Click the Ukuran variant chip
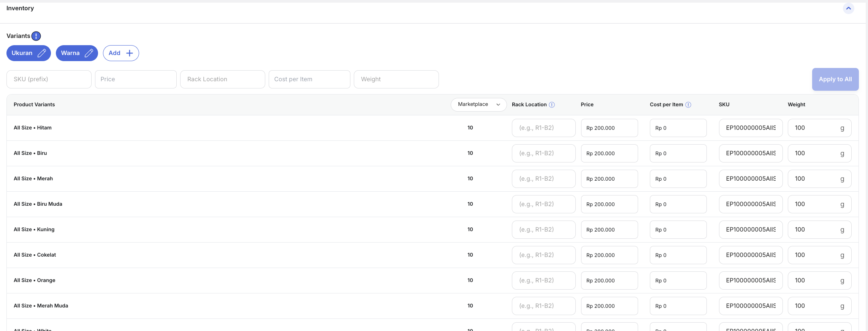This screenshot has width=868, height=331. point(29,53)
